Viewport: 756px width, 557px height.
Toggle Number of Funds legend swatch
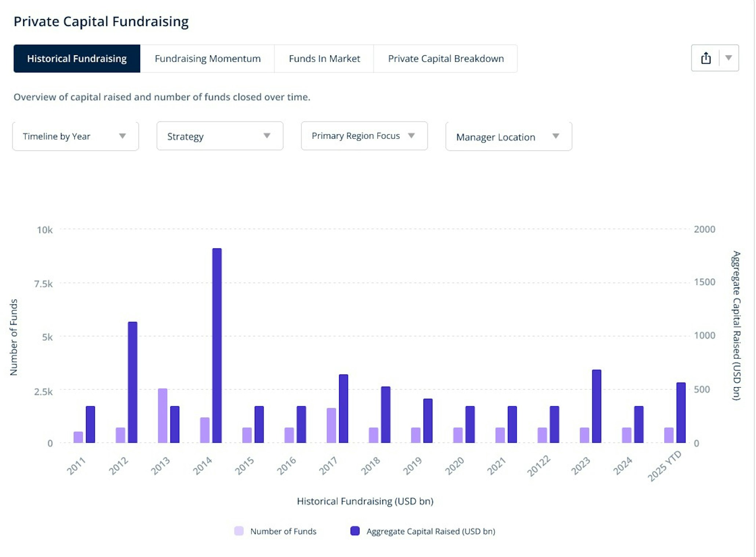click(x=239, y=531)
